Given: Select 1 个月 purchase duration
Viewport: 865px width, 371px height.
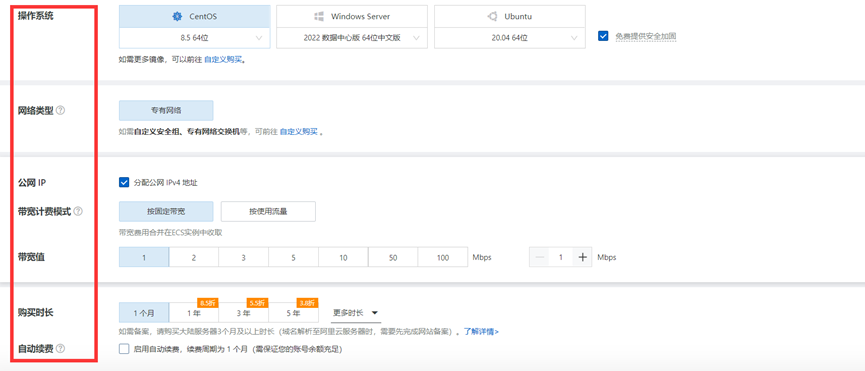Looking at the screenshot, I should [144, 313].
